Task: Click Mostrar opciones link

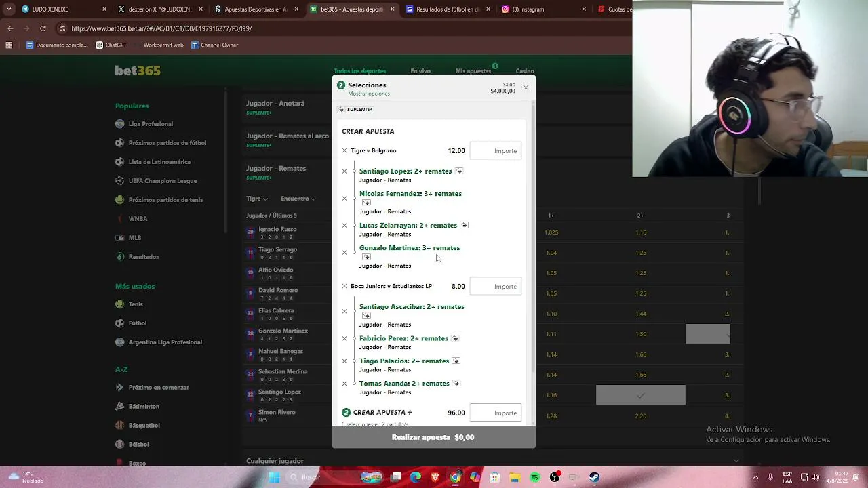Action: point(369,94)
